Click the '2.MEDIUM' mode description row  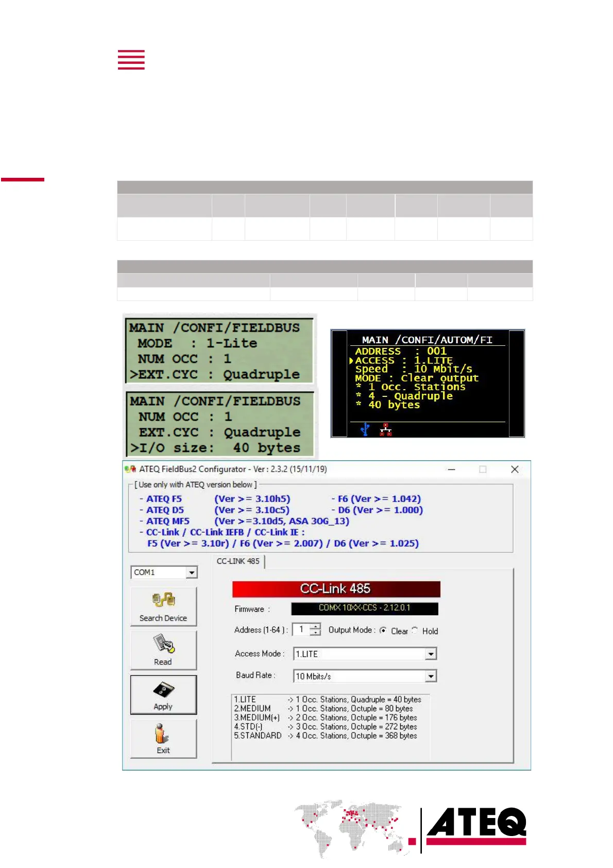(323, 709)
